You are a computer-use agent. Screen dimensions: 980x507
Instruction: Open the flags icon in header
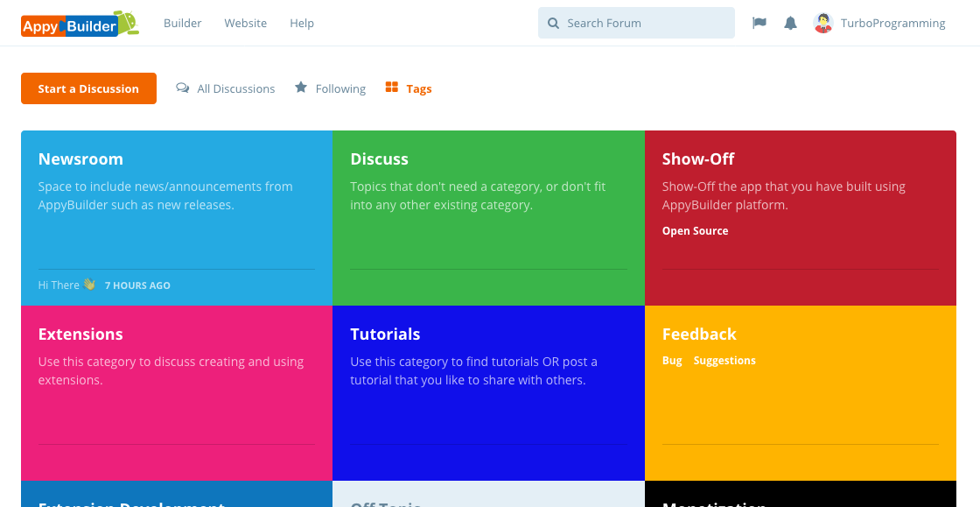coord(759,23)
